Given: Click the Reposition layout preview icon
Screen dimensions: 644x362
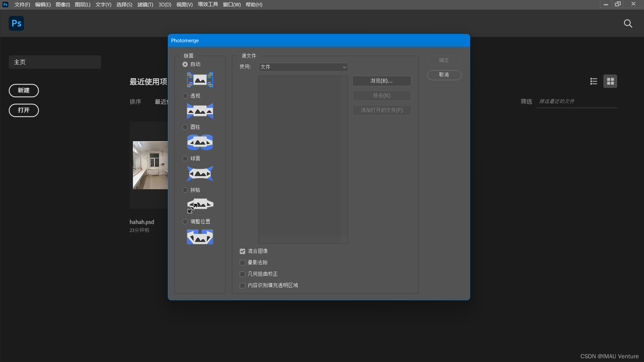Looking at the screenshot, I should click(200, 237).
